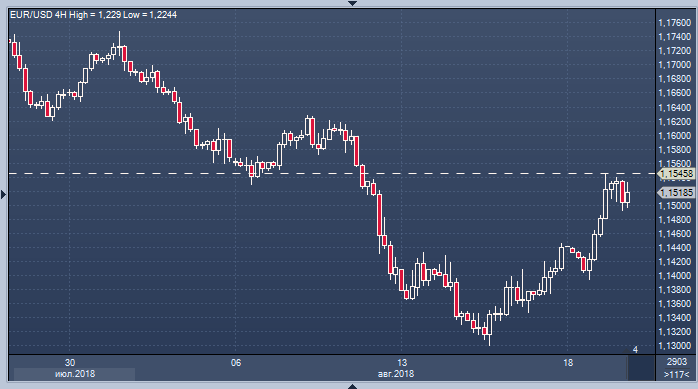Click the small number 4 near the chart bottom

point(635,349)
